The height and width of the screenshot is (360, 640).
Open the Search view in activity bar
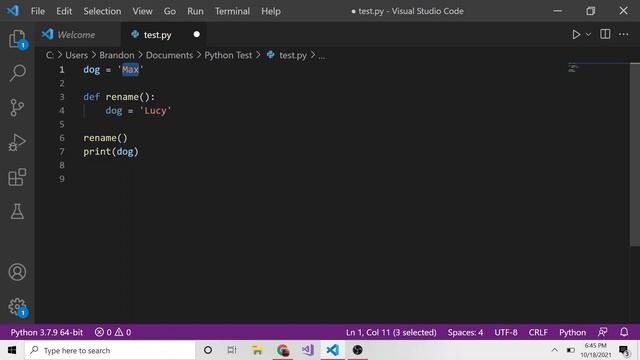(x=17, y=73)
